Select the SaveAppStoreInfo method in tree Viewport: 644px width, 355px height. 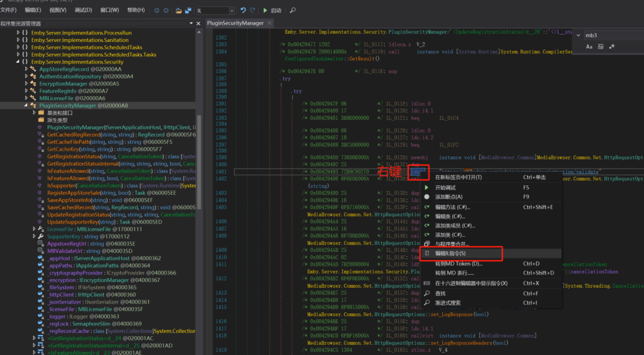[100, 200]
